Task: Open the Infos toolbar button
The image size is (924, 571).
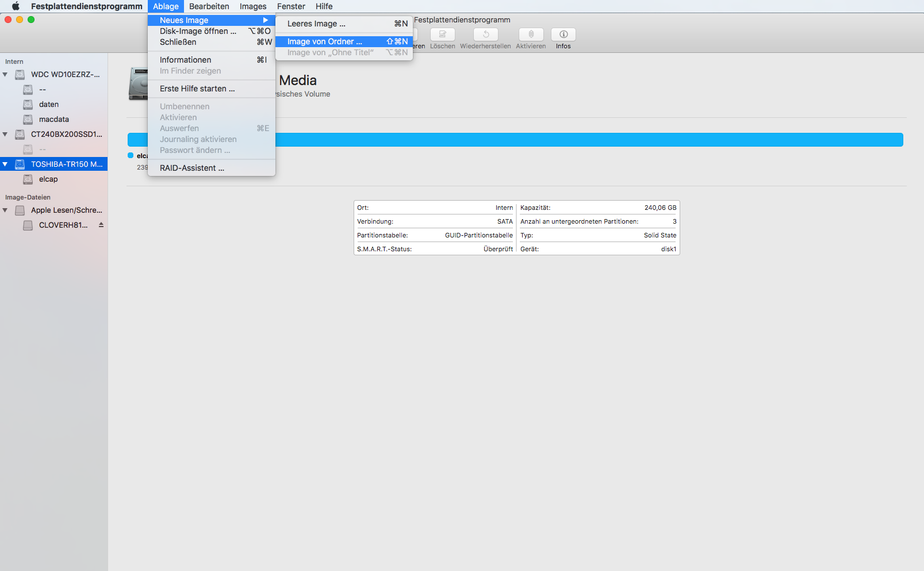Action: 563,35
